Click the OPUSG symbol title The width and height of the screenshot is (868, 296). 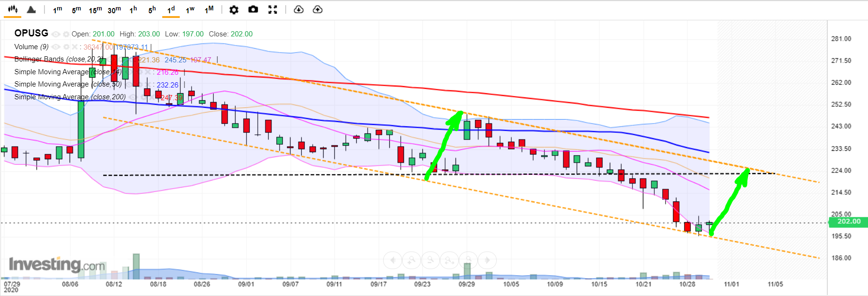point(31,33)
